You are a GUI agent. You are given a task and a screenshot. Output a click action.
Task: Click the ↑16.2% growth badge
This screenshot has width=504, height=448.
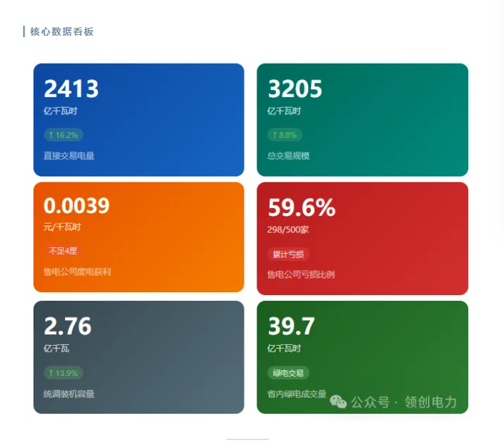(64, 135)
